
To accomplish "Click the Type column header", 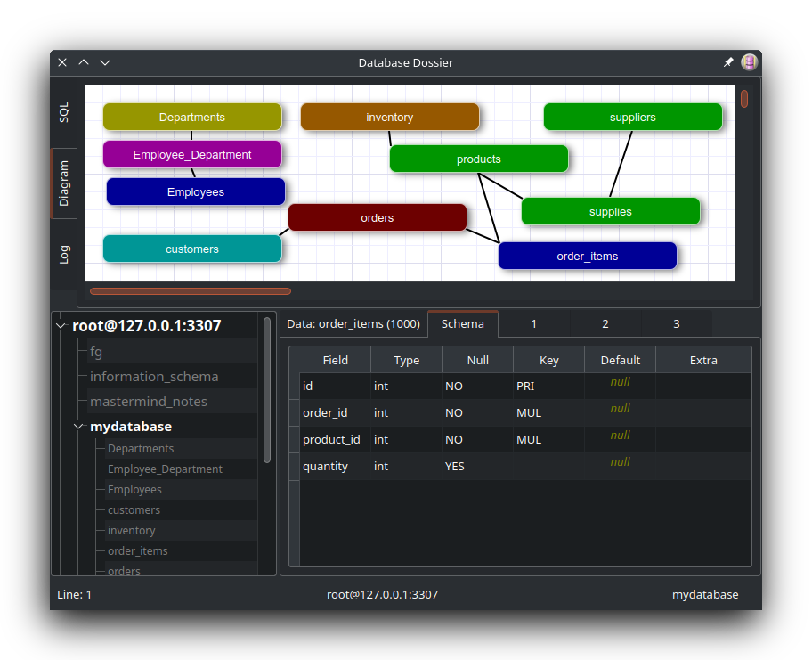I will point(407,360).
